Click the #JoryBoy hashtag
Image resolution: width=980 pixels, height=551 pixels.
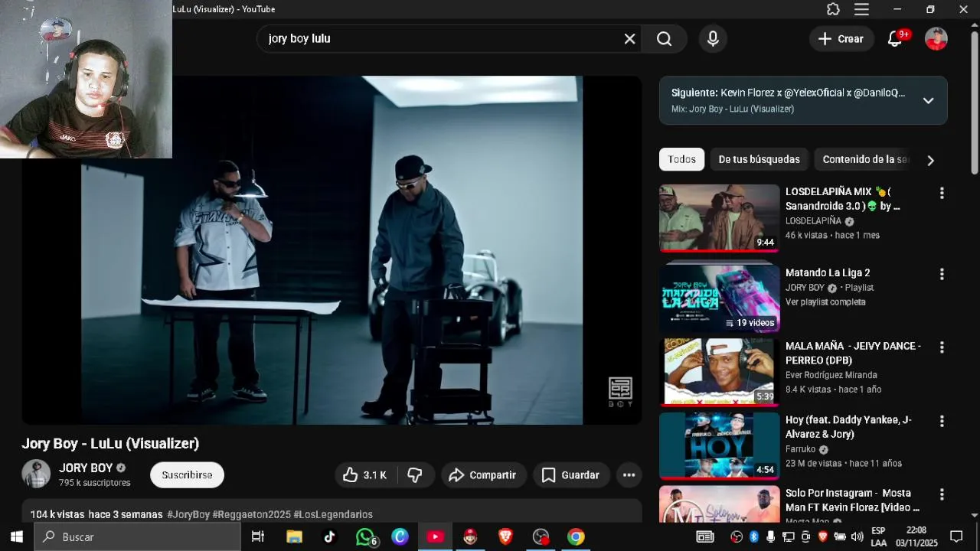[188, 514]
